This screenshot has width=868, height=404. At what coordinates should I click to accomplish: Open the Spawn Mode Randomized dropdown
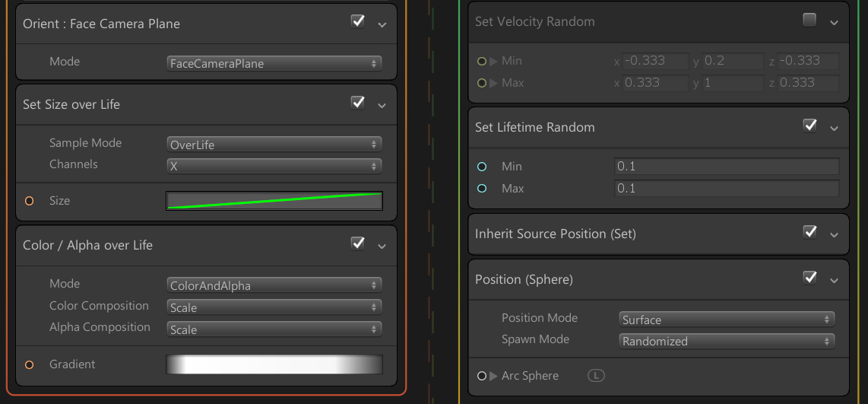pos(727,341)
